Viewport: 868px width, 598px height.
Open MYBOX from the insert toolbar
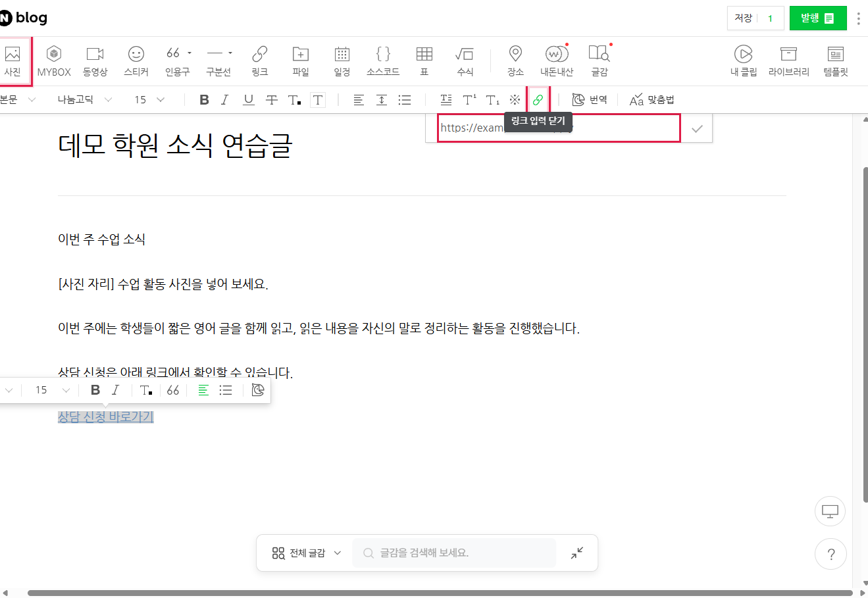[x=54, y=61]
